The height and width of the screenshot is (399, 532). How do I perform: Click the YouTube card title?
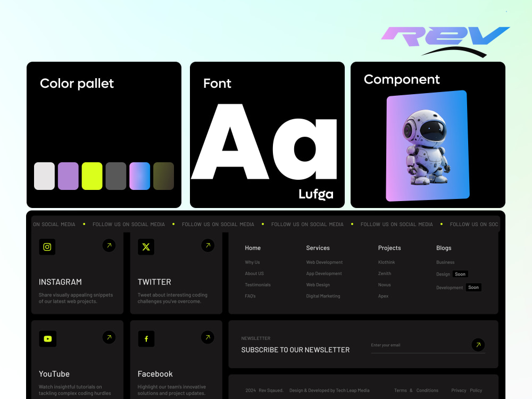[54, 374]
